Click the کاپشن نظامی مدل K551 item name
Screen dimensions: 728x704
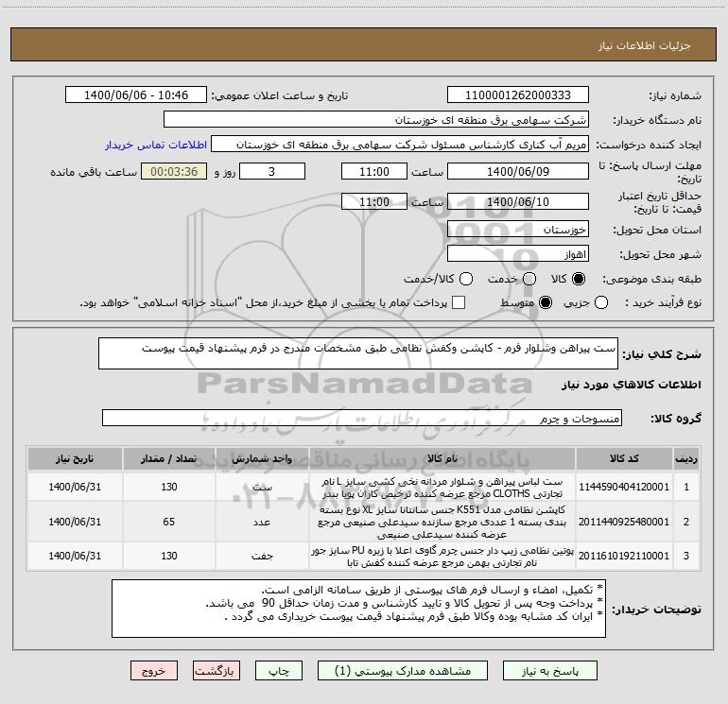click(442, 522)
